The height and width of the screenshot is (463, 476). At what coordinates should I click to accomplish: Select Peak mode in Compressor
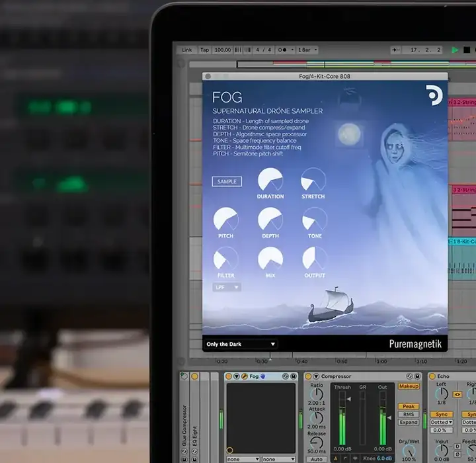(409, 406)
